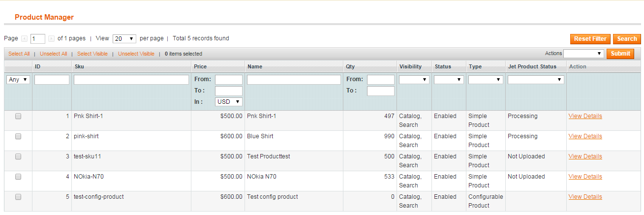Open the currency USD dropdown
This screenshot has width=644, height=215.
point(229,102)
